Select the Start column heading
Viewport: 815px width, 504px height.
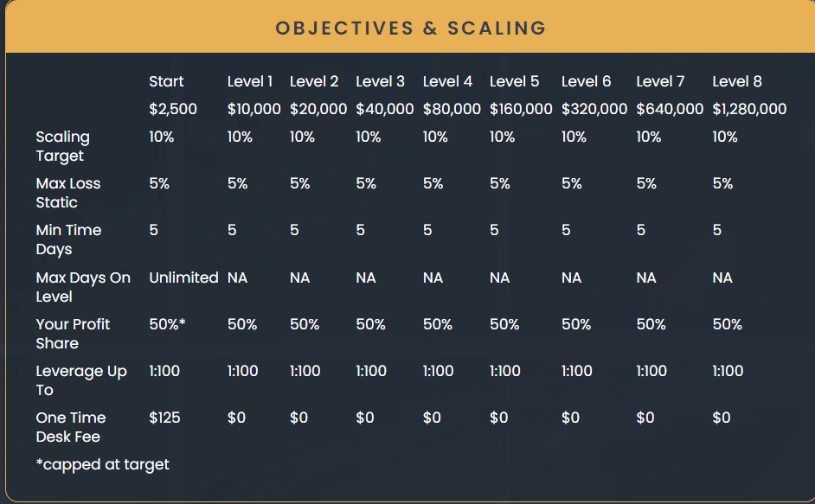click(166, 81)
